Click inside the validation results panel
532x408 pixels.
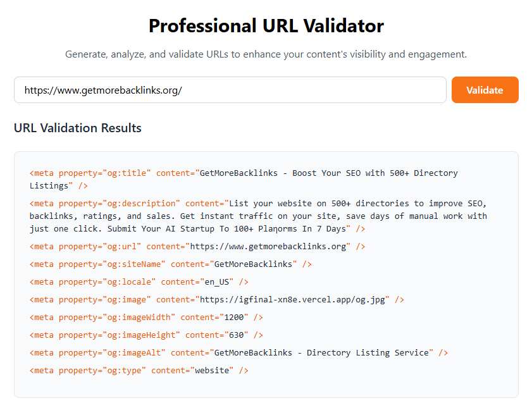(266, 272)
